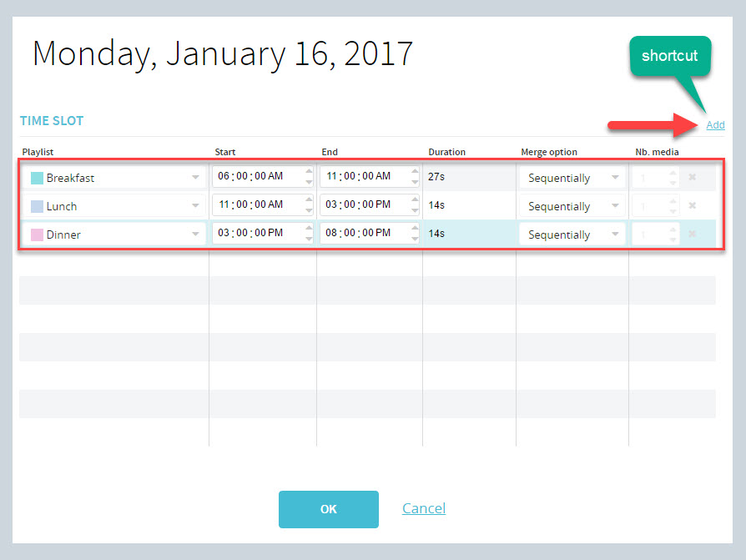This screenshot has height=560, width=746.
Task: Confirm with the OK button
Action: 328,509
